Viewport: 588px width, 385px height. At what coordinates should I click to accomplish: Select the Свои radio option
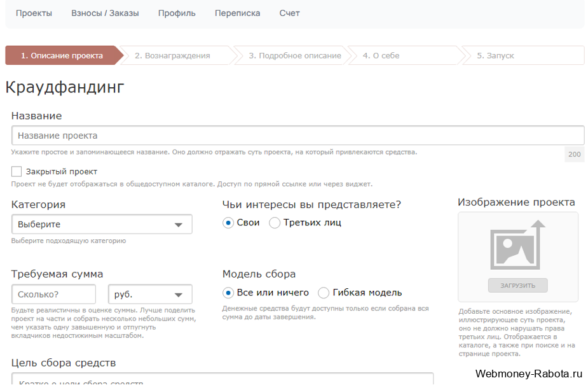tap(228, 223)
